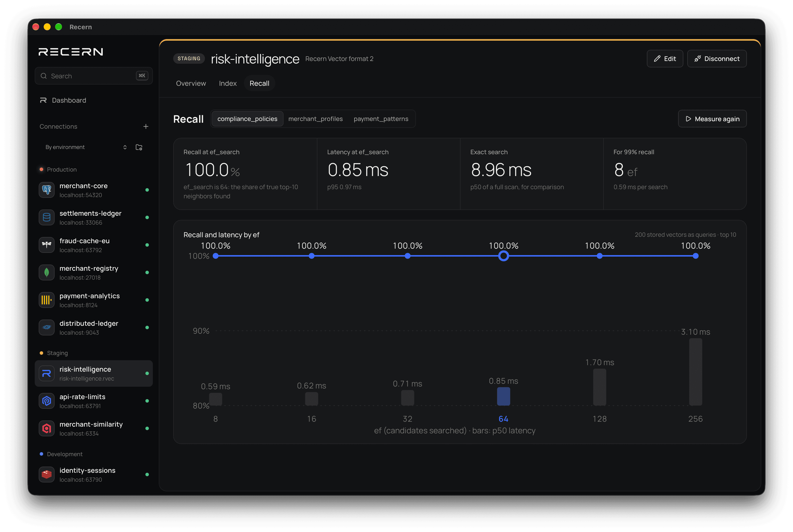Open the By environment grouping dropdown

[x=86, y=147]
